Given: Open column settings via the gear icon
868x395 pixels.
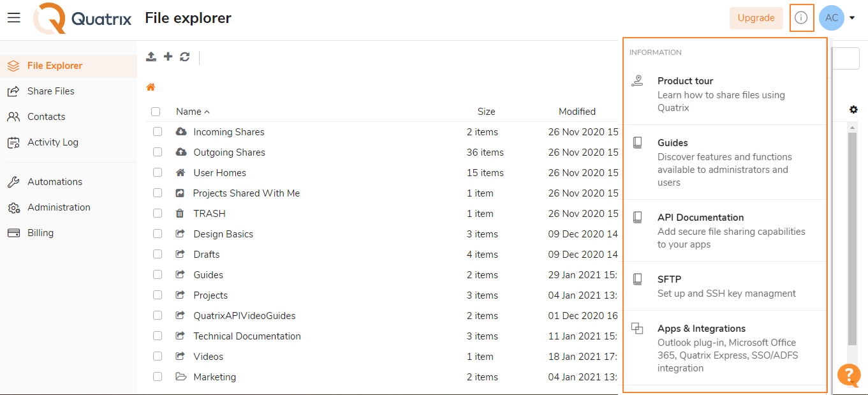Looking at the screenshot, I should tap(853, 110).
